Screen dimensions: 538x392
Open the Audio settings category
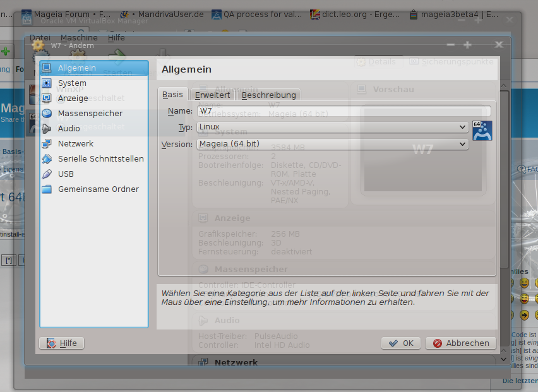[x=94, y=128]
